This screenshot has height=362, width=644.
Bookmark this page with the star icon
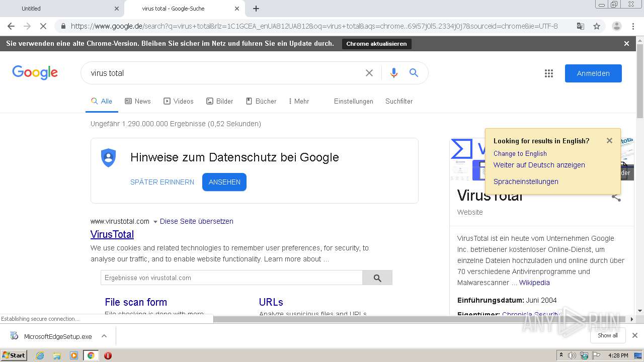597,26
